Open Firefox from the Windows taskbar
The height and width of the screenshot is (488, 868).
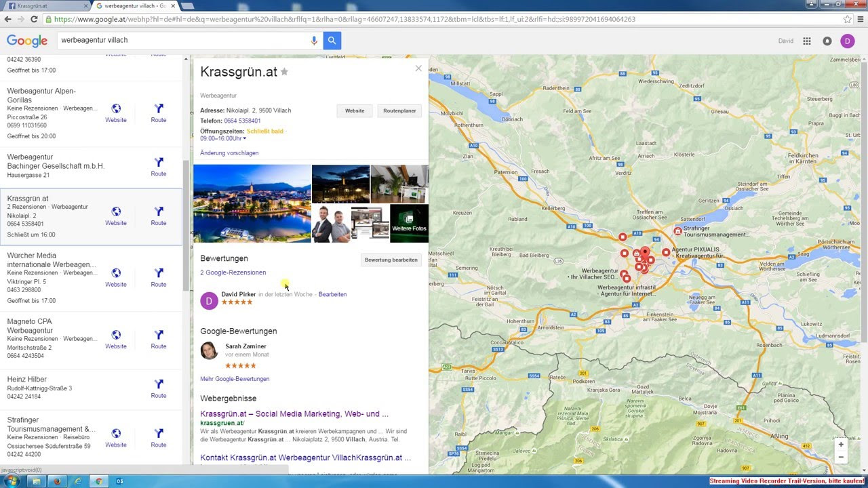pyautogui.click(x=57, y=481)
